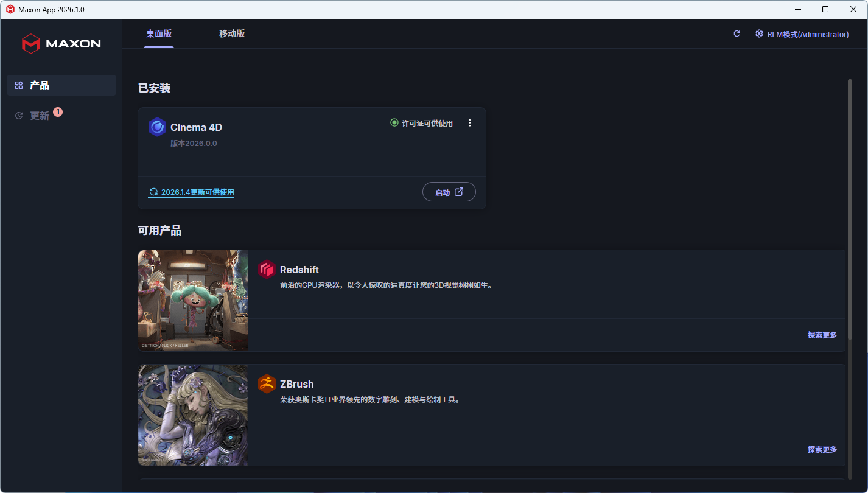This screenshot has width=868, height=493.
Task: Click the 可用产品 section heading
Action: (x=159, y=231)
